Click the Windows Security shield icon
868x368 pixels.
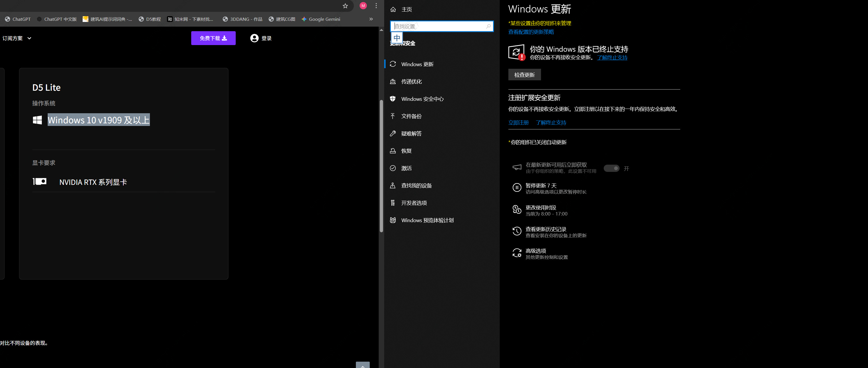(x=393, y=99)
